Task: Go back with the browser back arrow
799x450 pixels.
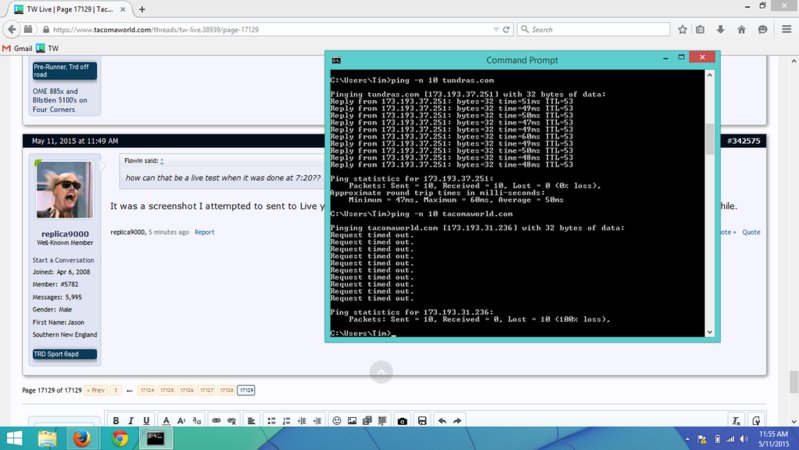Action: point(12,29)
